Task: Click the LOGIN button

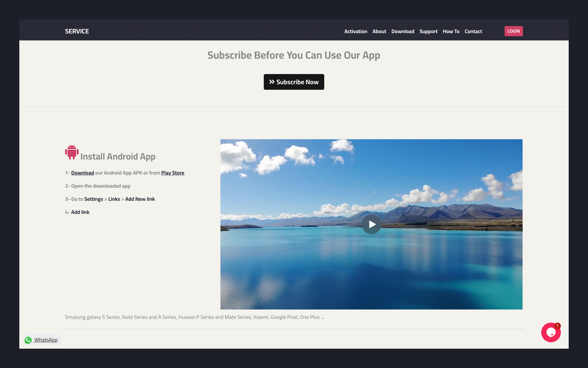Action: (x=514, y=31)
